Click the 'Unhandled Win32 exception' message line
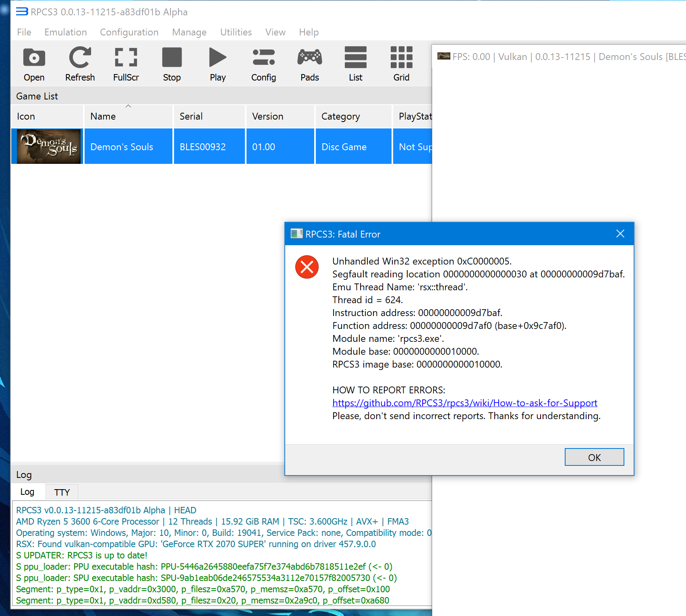Screen dimensions: 686x616 [422, 261]
